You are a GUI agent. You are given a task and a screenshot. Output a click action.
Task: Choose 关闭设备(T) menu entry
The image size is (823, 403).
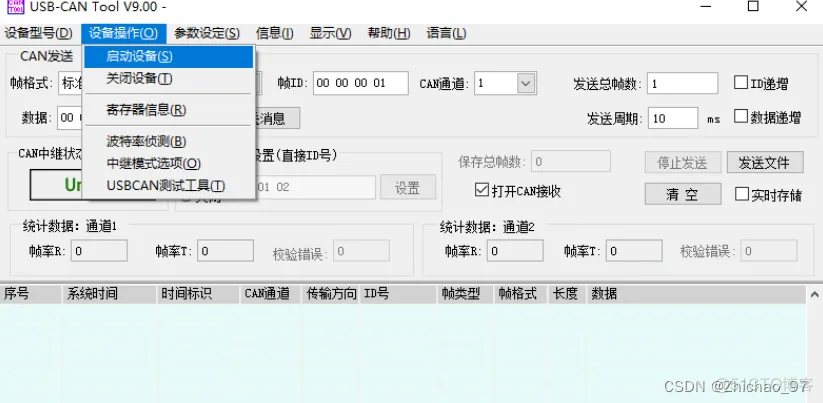(168, 79)
